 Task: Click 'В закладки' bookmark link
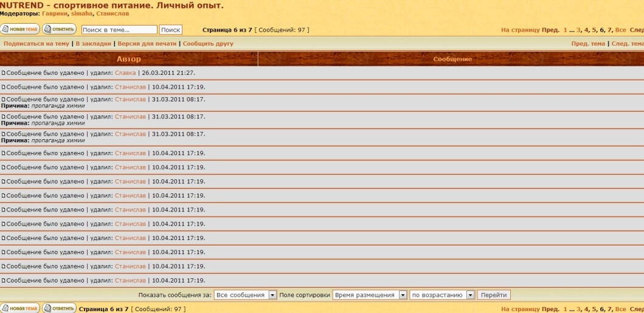[93, 44]
